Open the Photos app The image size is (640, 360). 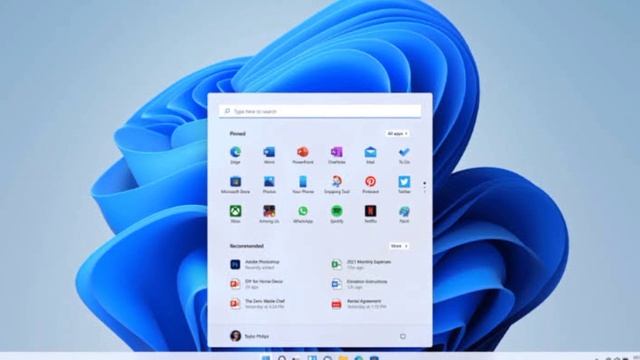[x=269, y=184]
